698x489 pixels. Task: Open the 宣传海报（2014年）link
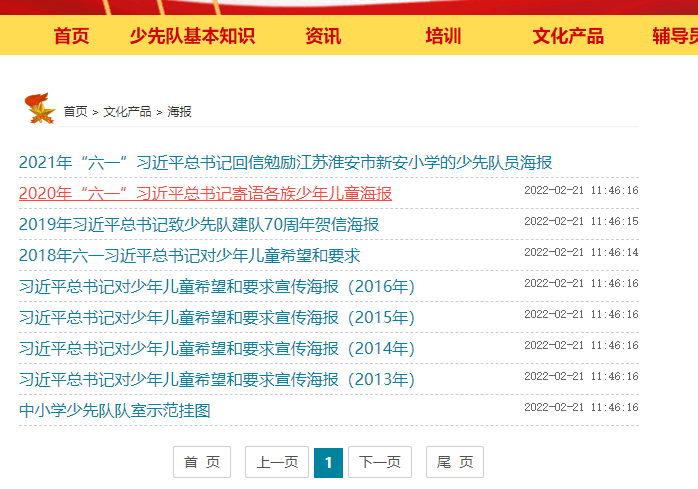point(216,349)
